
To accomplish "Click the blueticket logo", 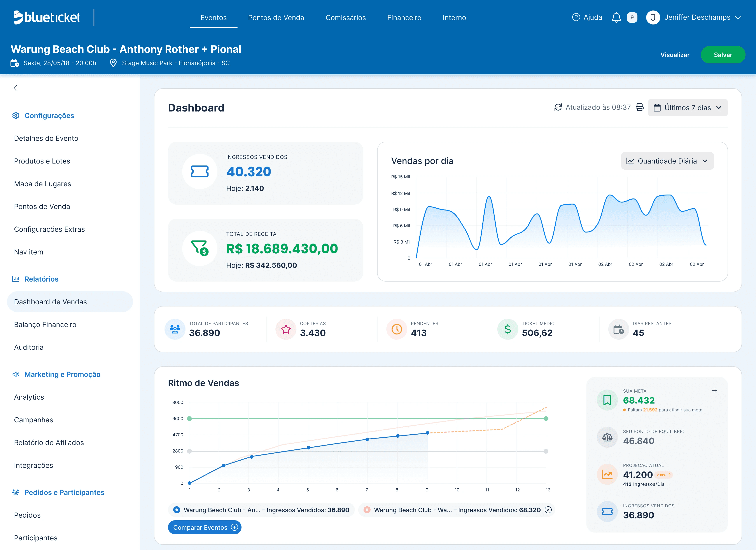I will [x=47, y=17].
